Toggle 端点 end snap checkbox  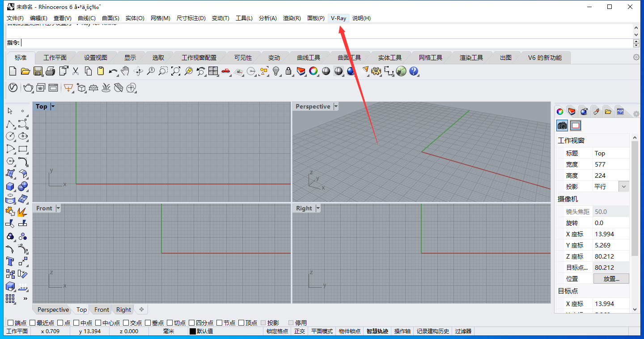click(x=10, y=322)
